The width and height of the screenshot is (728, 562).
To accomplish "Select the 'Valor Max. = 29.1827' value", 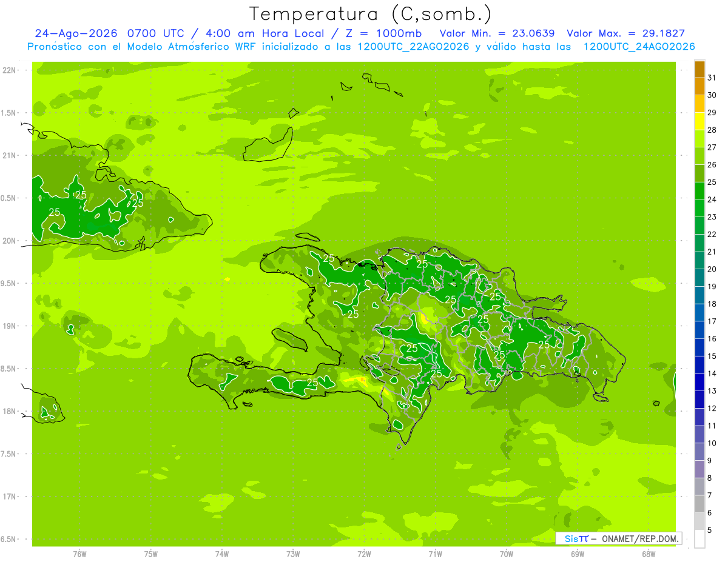I will 625,33.
